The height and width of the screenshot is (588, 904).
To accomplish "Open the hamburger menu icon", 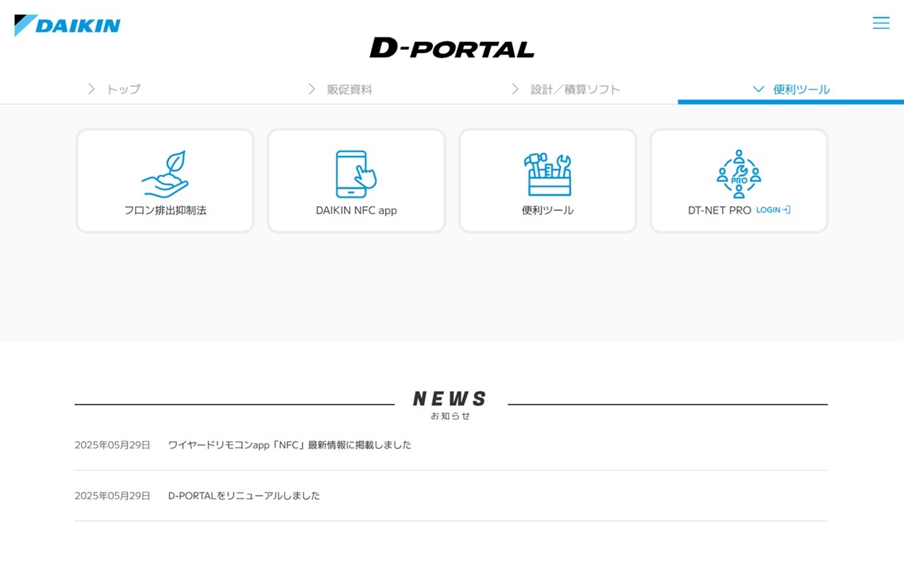I will click(880, 23).
